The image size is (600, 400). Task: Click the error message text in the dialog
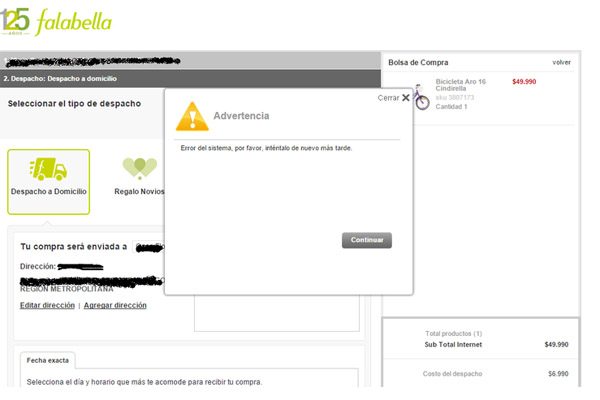266,148
